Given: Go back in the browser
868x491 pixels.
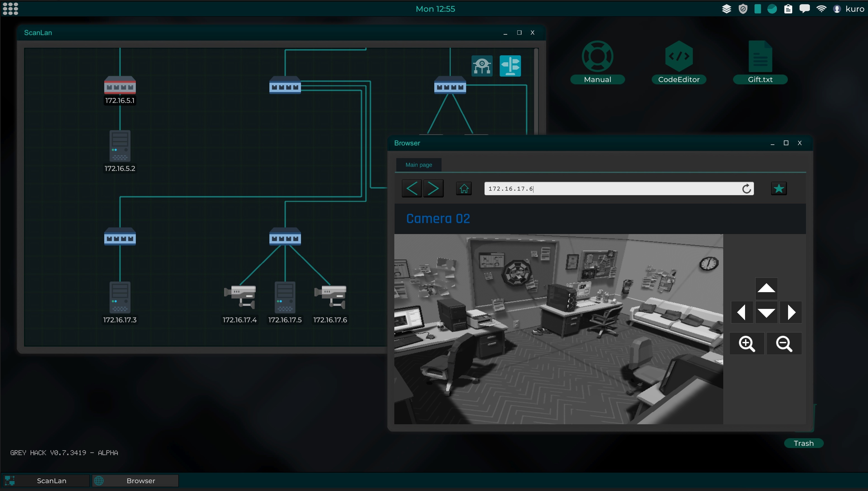Looking at the screenshot, I should [412, 189].
